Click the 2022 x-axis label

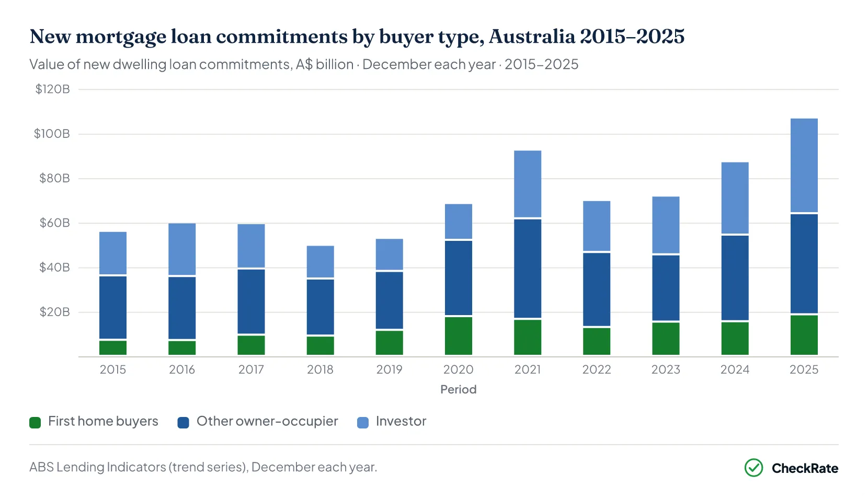[x=597, y=369]
